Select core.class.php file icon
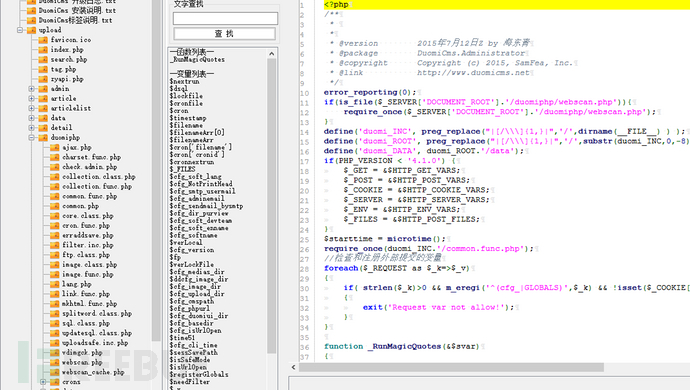 pos(55,216)
